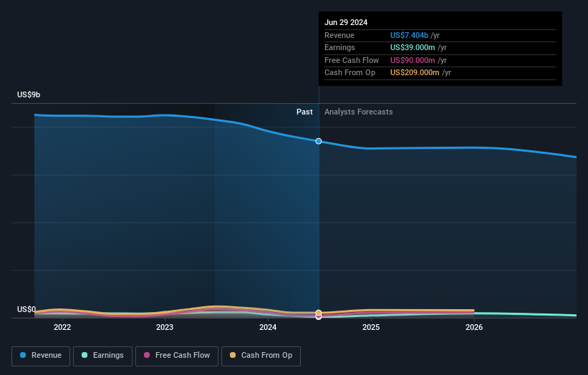Viewport: 588px width, 375px height.
Task: Click the Analysts Forecasts label
Action: coord(359,112)
